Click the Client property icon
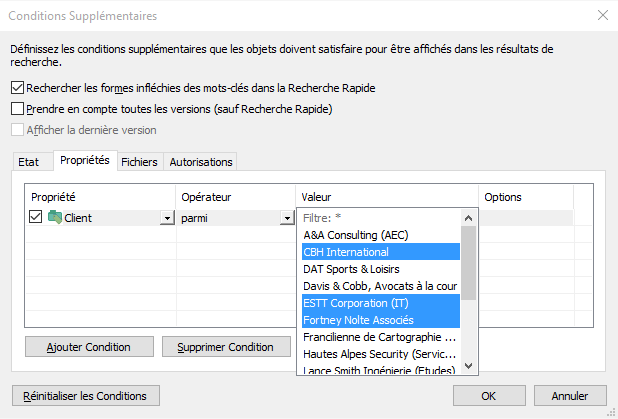 54,218
